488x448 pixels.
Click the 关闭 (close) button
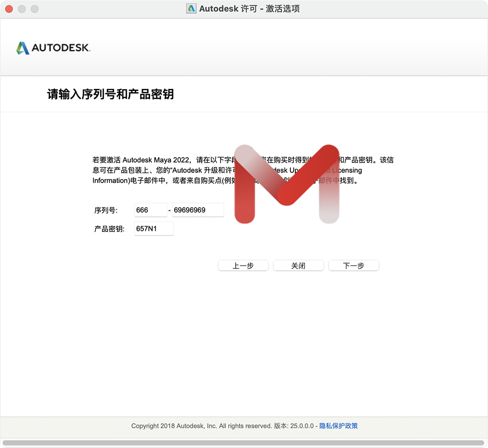(x=298, y=265)
